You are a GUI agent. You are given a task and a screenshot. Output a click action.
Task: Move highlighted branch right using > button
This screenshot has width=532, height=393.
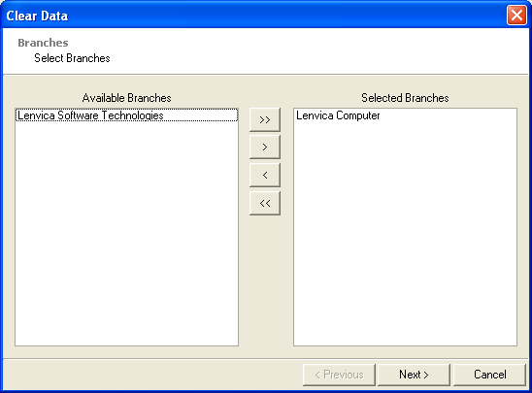[x=265, y=147]
